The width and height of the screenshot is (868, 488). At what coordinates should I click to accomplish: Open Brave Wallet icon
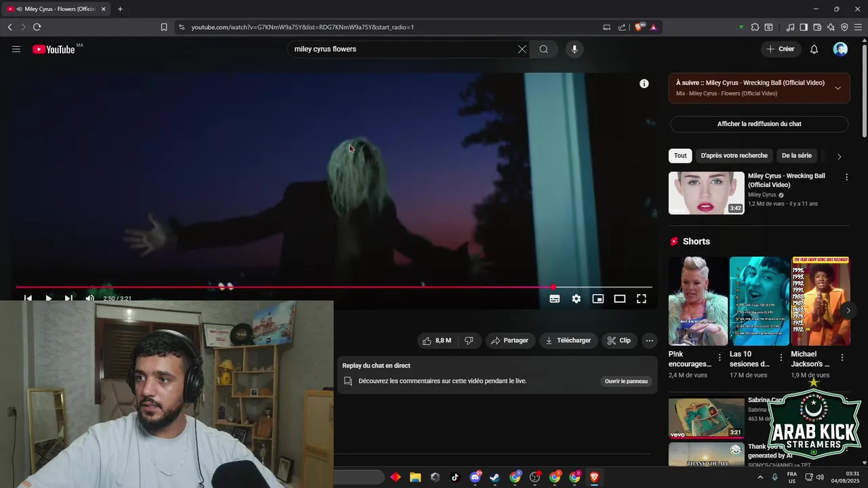[x=817, y=27]
